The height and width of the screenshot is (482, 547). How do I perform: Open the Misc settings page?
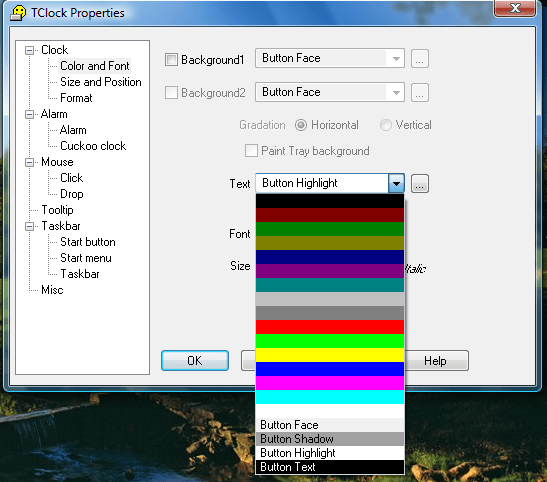click(x=52, y=290)
